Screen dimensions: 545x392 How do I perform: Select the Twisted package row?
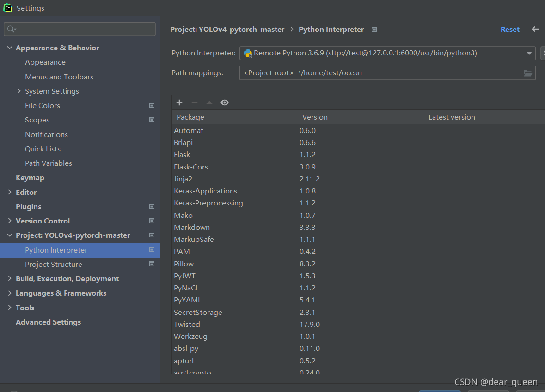pos(358,324)
